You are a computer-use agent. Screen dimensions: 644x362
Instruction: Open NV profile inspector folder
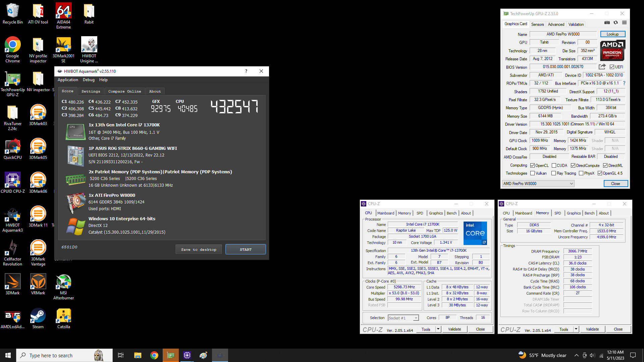tap(38, 50)
